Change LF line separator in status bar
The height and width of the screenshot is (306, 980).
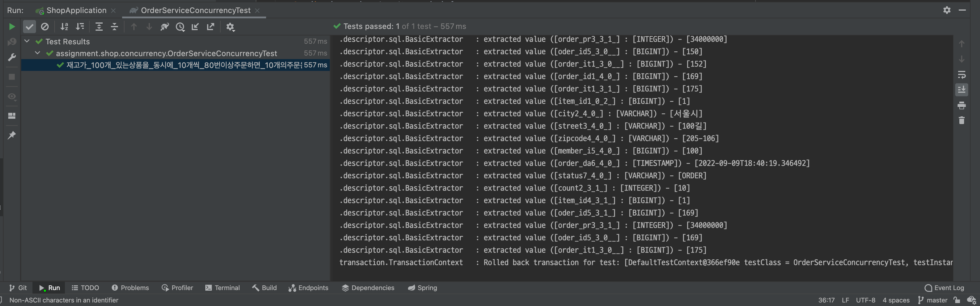point(845,300)
